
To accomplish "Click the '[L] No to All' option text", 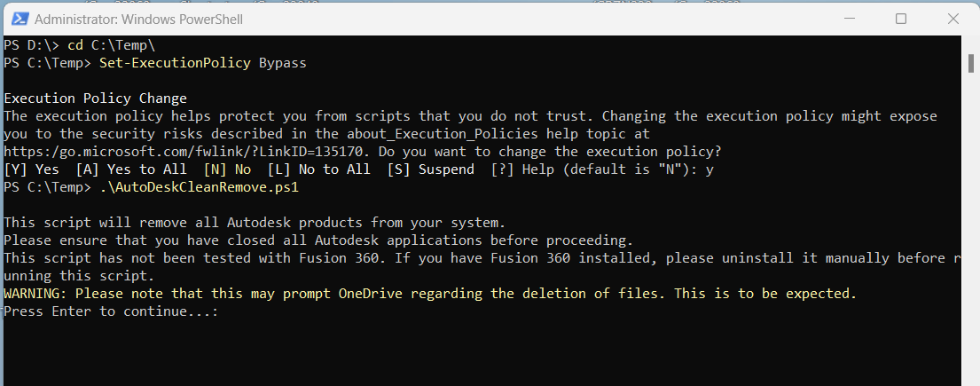I will [318, 169].
